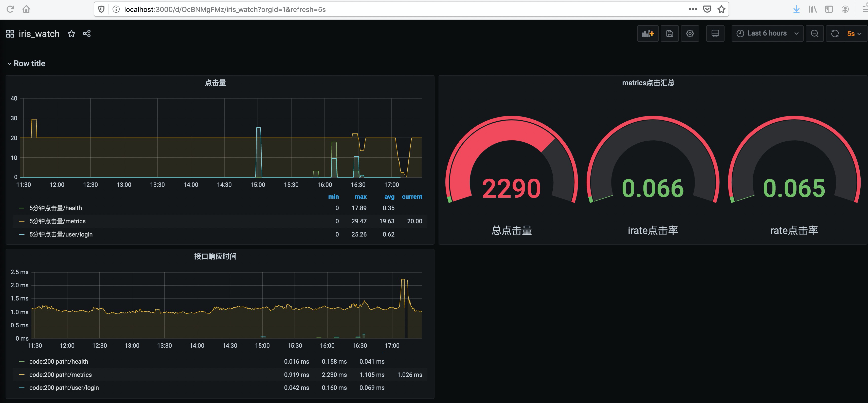
Task: Click the Share dashboard icon
Action: coord(87,33)
